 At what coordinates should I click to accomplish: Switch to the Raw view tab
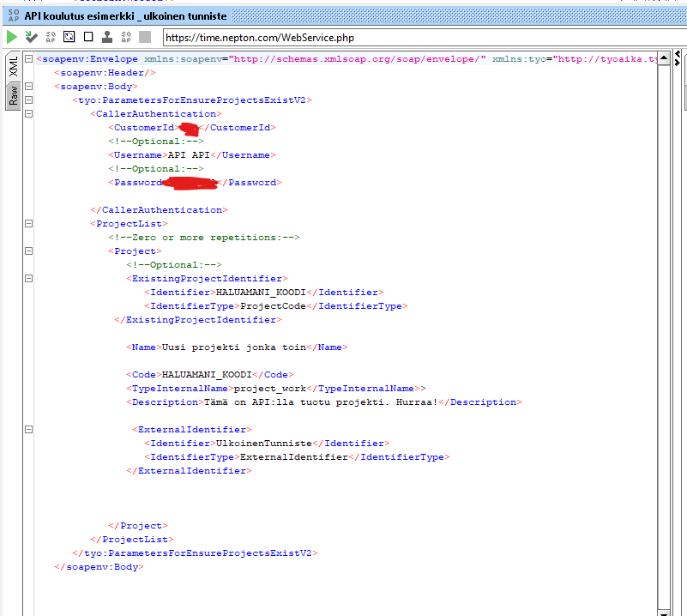(13, 96)
